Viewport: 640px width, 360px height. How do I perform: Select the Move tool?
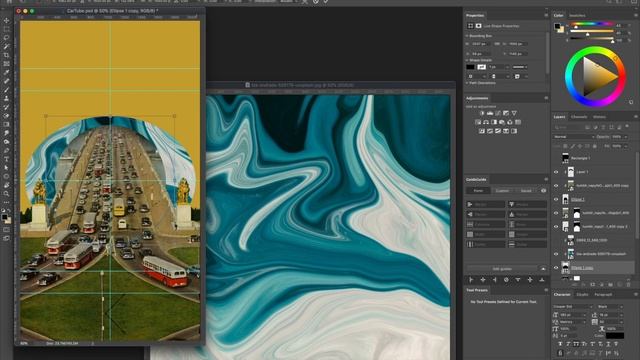coord(6,20)
